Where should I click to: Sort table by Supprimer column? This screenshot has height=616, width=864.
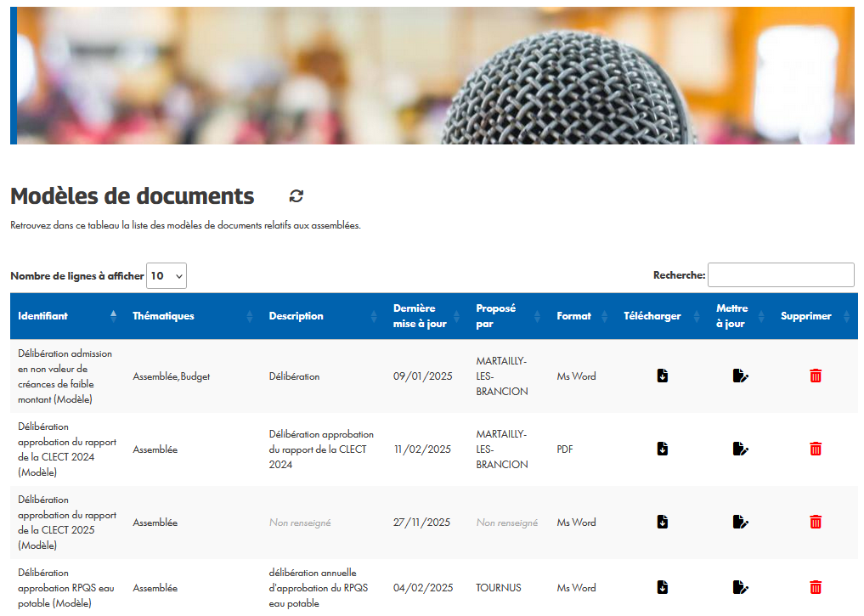815,316
